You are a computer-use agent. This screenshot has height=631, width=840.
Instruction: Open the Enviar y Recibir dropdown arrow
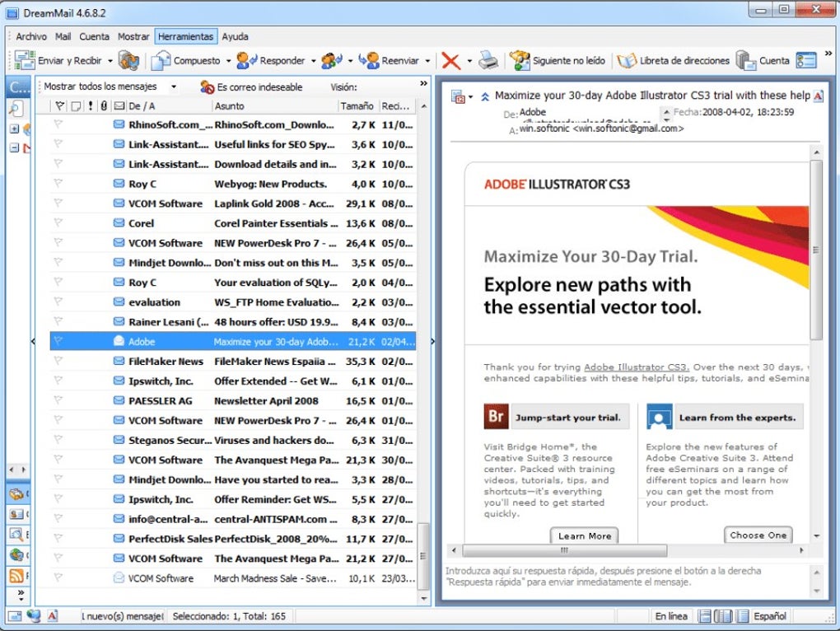110,61
